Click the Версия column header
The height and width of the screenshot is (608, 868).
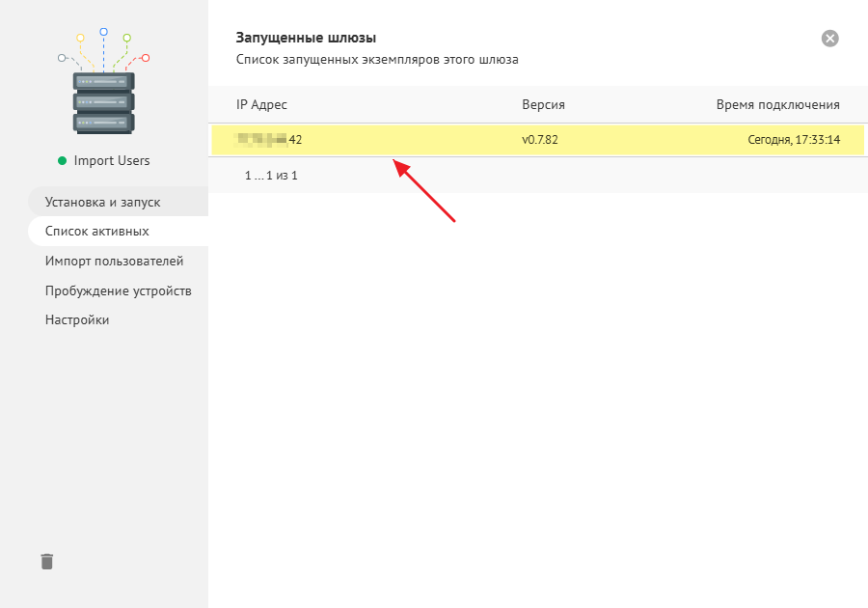[x=543, y=105]
